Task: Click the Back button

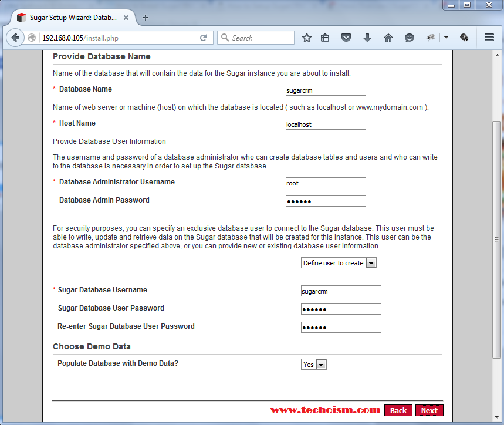Action: tap(398, 410)
